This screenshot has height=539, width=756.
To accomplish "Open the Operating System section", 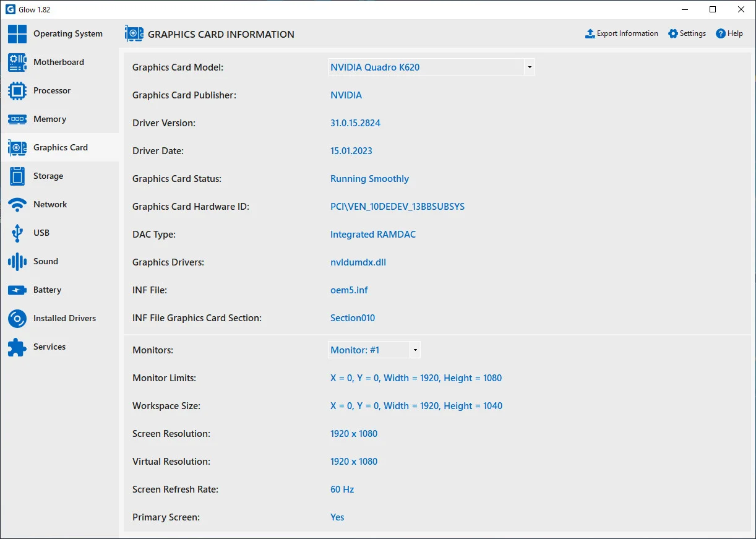I will (x=59, y=34).
